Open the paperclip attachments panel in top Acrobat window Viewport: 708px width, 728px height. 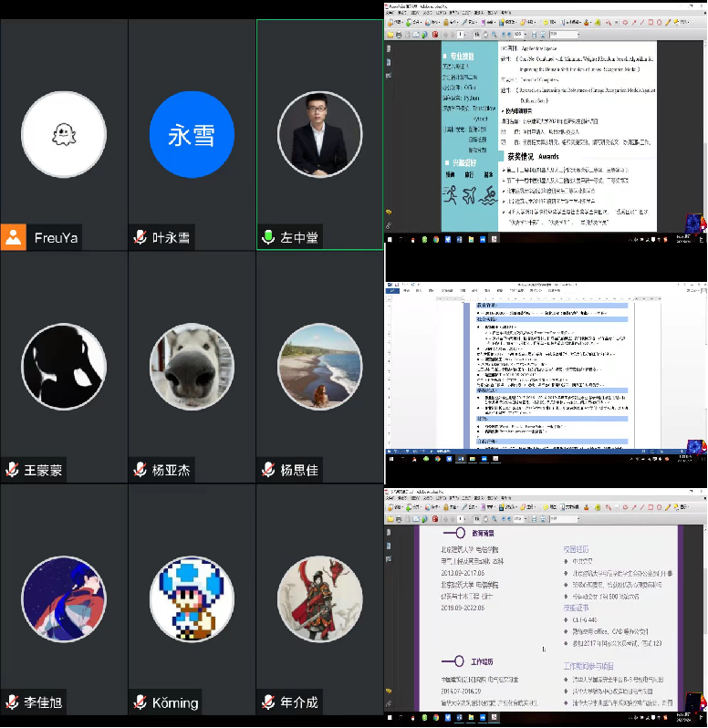(x=390, y=224)
